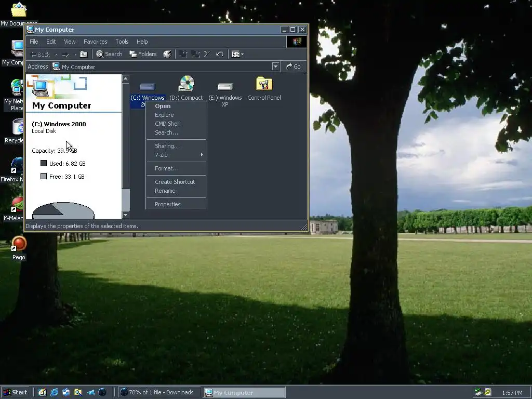Click the left pane scroll up arrow
Screen dimensions: 532x399
[126, 79]
